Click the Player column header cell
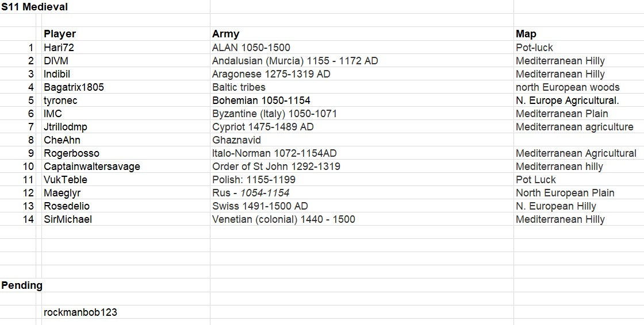644x325 pixels. [126, 34]
